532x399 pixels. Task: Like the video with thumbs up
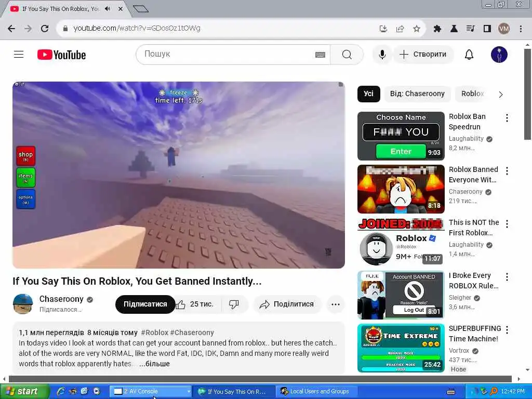[x=195, y=304]
